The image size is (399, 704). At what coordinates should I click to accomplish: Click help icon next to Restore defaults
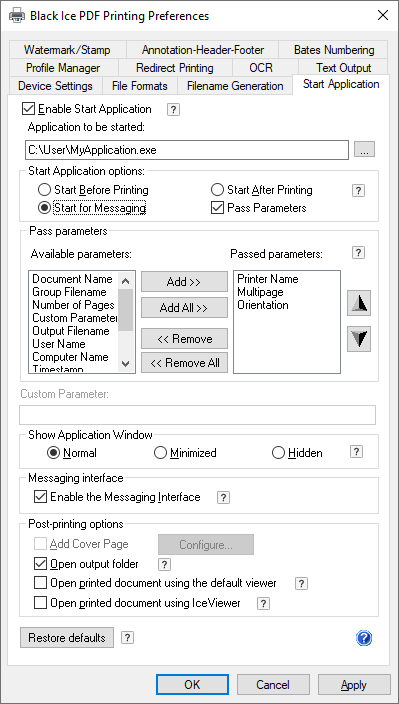tap(127, 638)
